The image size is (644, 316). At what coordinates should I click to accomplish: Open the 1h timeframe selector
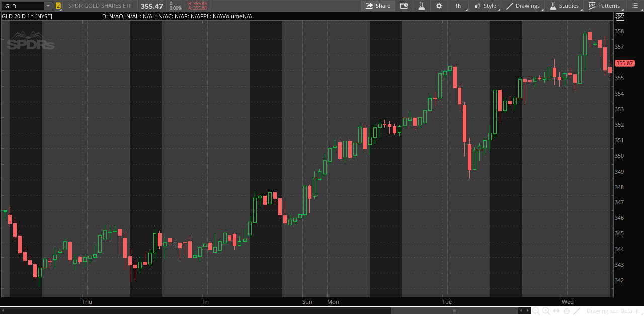[x=458, y=6]
